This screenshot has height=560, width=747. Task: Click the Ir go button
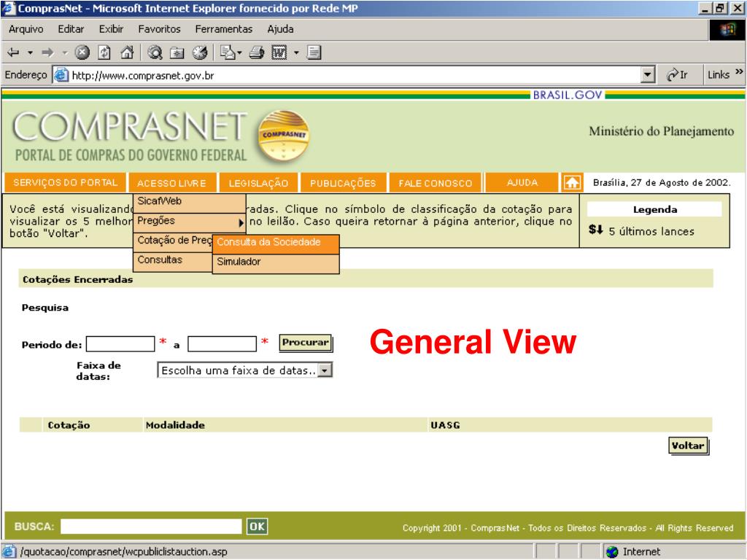677,75
